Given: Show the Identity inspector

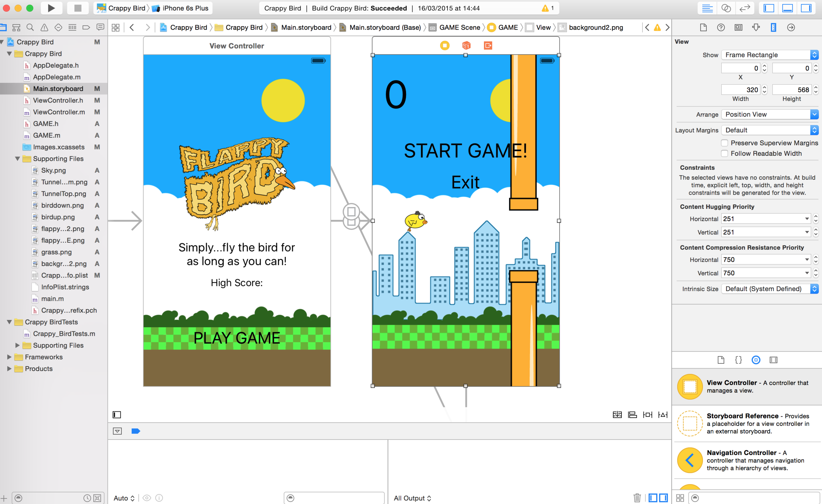Looking at the screenshot, I should [x=738, y=27].
